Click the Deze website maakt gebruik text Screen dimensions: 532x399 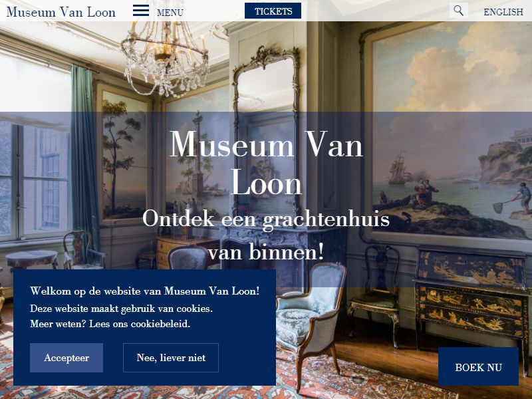[x=122, y=309]
